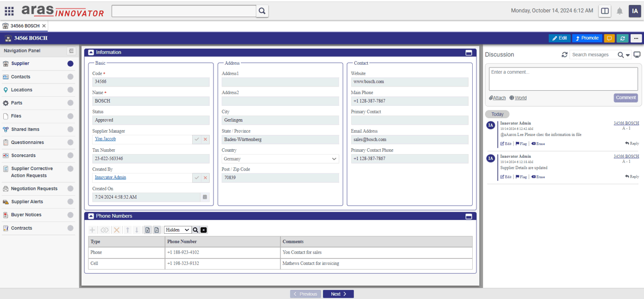The image size is (644, 299).
Task: Open Contacts in the navigation panel
Action: (x=20, y=76)
